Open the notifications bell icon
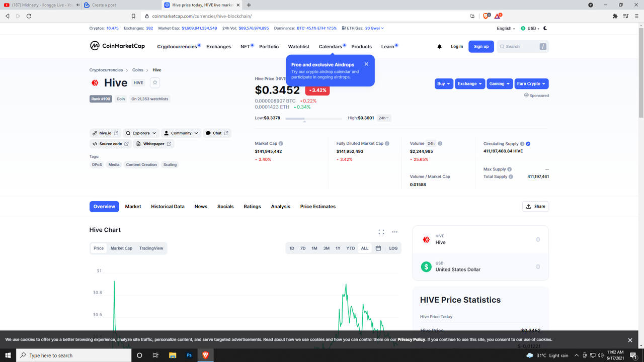 pos(439,47)
